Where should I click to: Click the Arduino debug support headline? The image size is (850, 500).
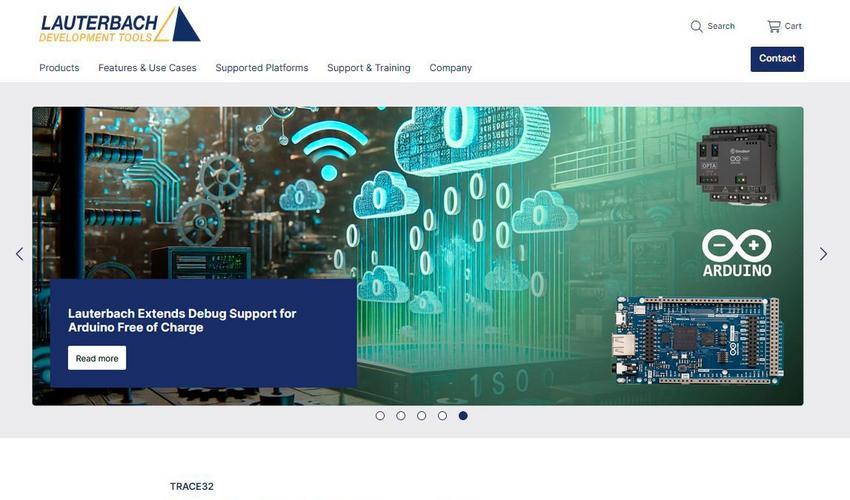tap(182, 320)
